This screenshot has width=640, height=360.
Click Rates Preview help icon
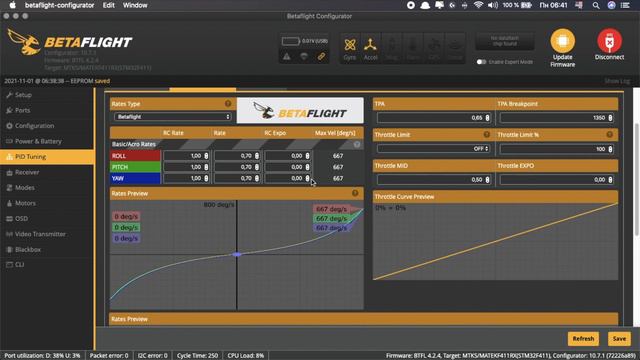355,193
